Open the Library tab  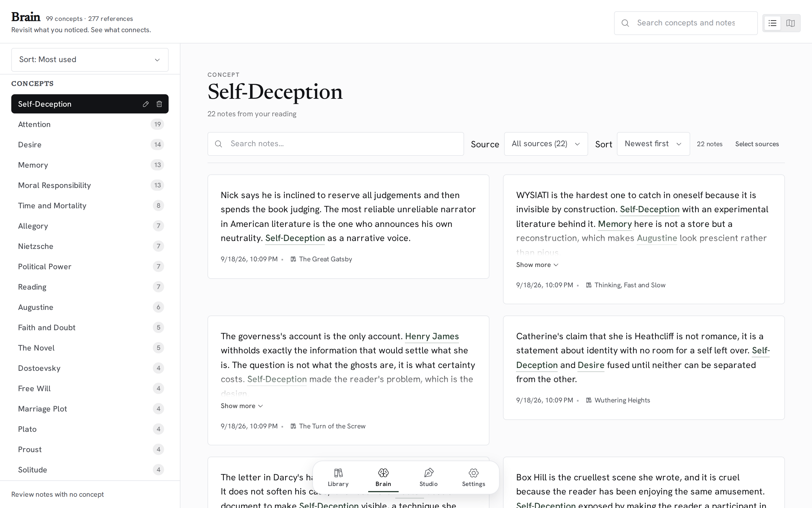(338, 478)
